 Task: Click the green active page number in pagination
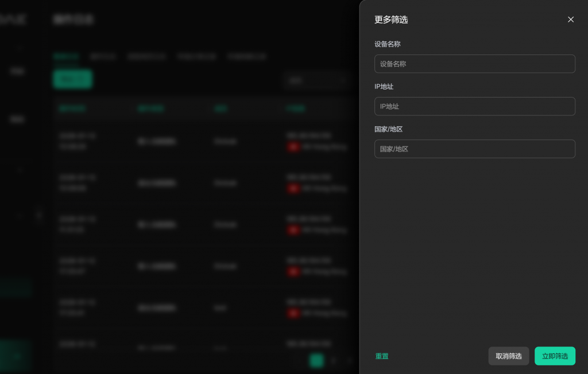tap(316, 360)
